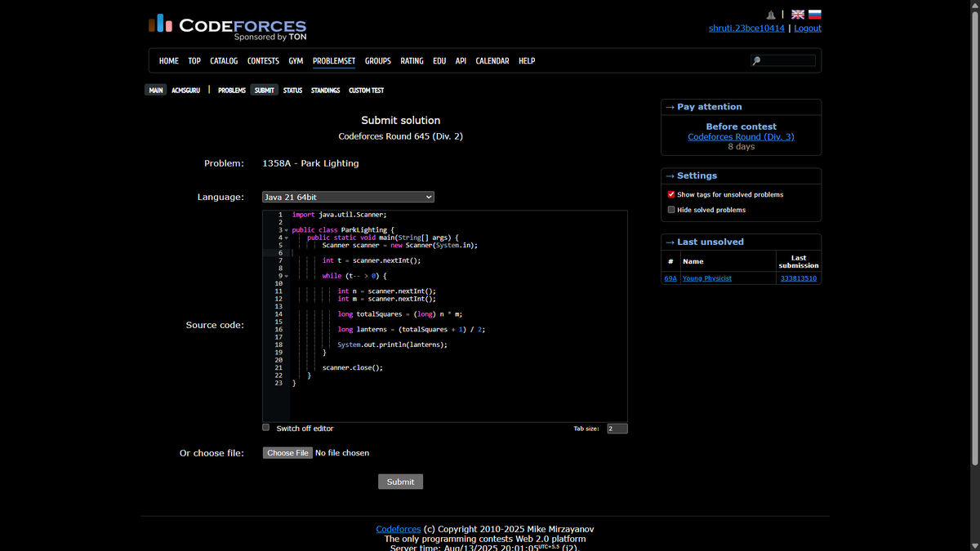The height and width of the screenshot is (551, 980).
Task: Click heading 'Submit solution'
Action: point(401,120)
